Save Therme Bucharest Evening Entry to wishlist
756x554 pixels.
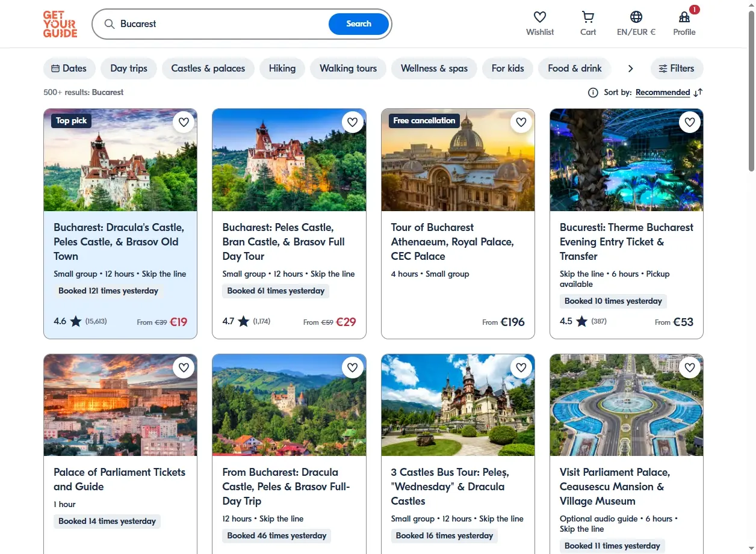coord(690,122)
